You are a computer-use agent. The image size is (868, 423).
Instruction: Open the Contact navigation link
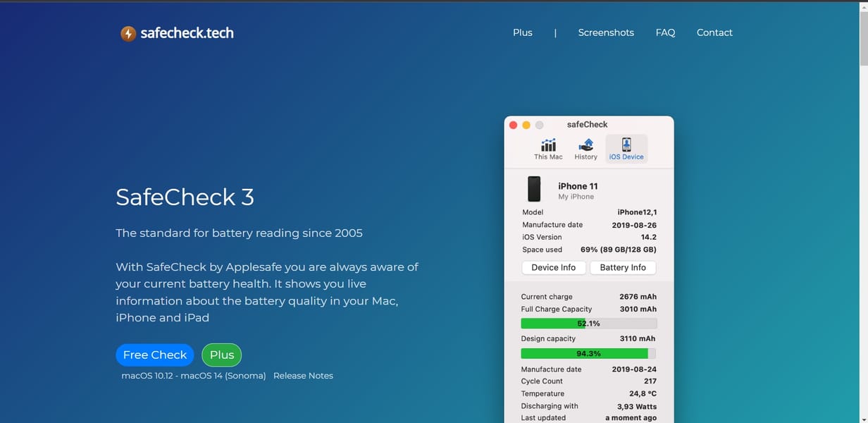point(714,32)
